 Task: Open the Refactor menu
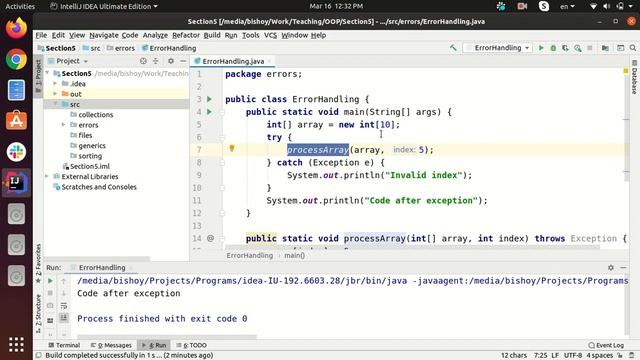tap(186, 35)
